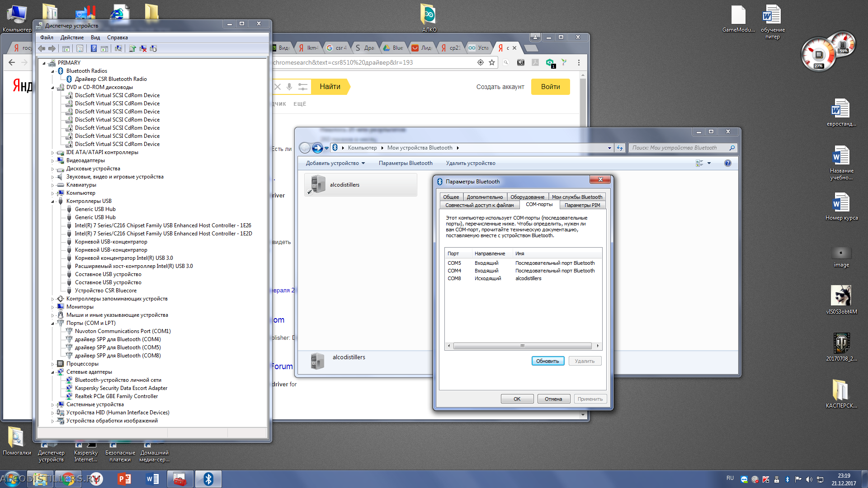
Task: Click Создать аккаунт link on Yandex
Action: tap(500, 87)
